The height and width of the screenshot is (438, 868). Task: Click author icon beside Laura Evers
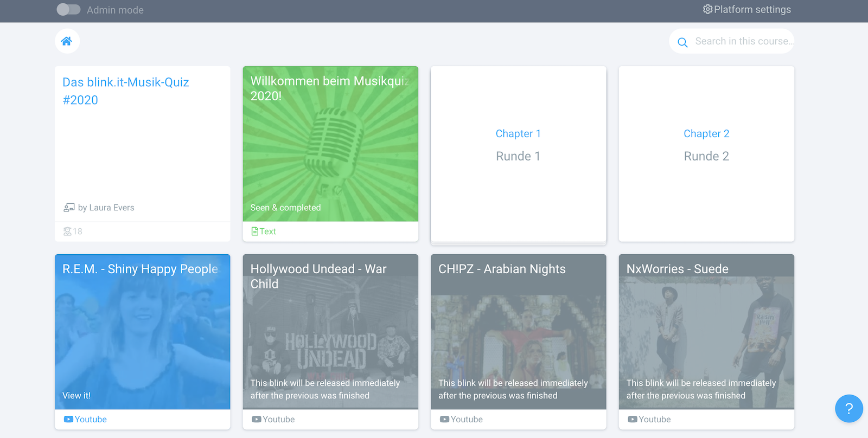(69, 208)
